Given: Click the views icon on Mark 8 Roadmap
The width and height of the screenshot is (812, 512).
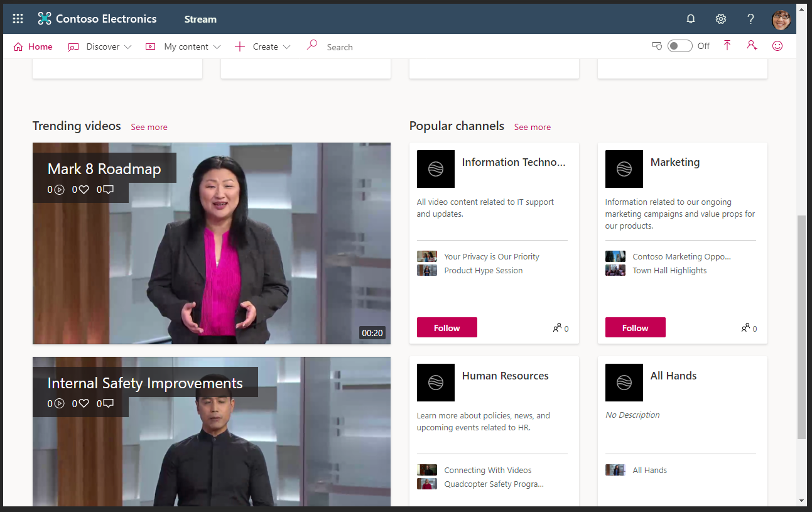Looking at the screenshot, I should (x=60, y=190).
